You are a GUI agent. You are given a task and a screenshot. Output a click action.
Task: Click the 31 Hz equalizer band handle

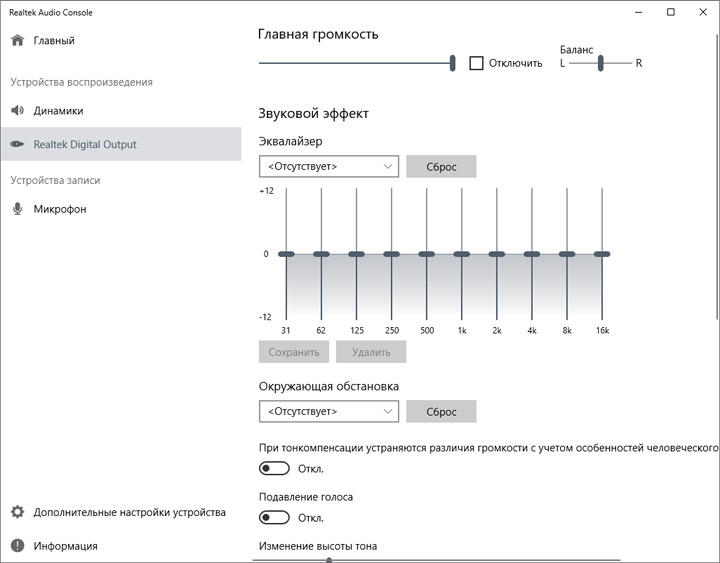(286, 254)
